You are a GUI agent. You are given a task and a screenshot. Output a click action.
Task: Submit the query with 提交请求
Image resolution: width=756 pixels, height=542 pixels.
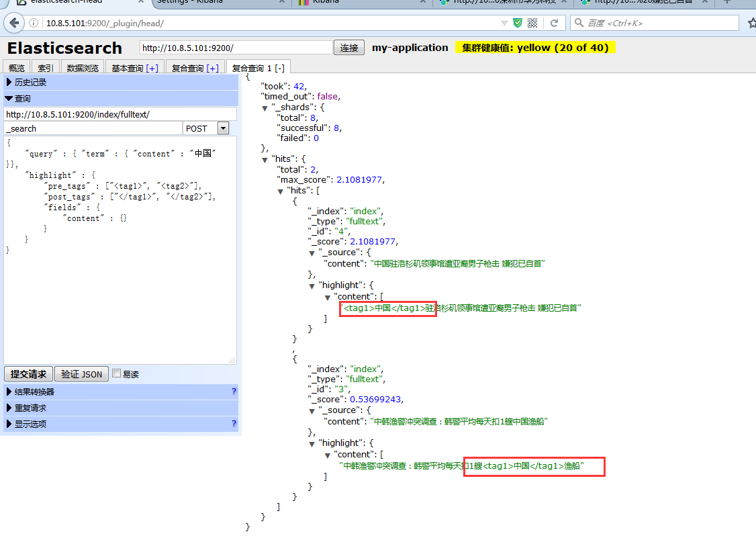click(x=28, y=374)
